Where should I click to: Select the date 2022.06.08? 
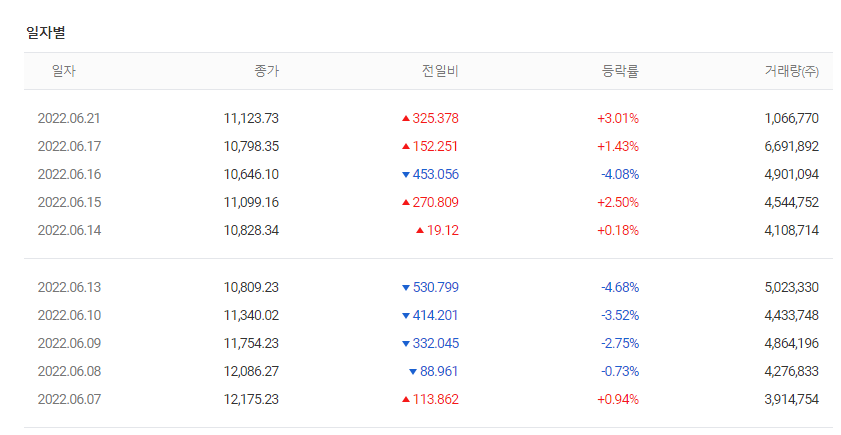(x=69, y=371)
